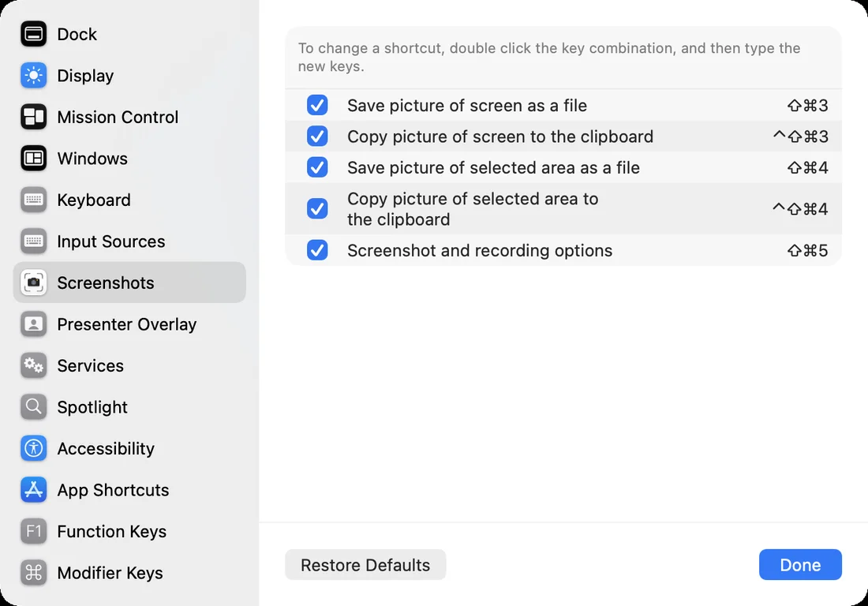
Task: Click the Done button
Action: (800, 564)
